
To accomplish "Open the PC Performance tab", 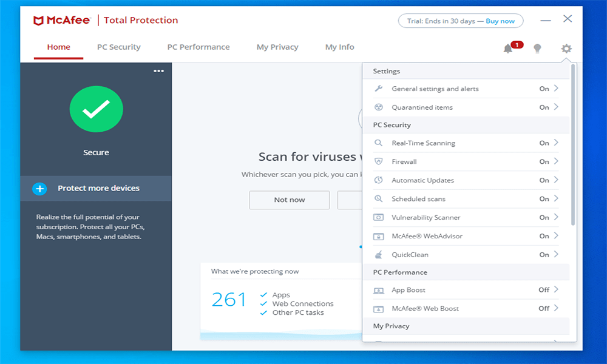I will (198, 47).
